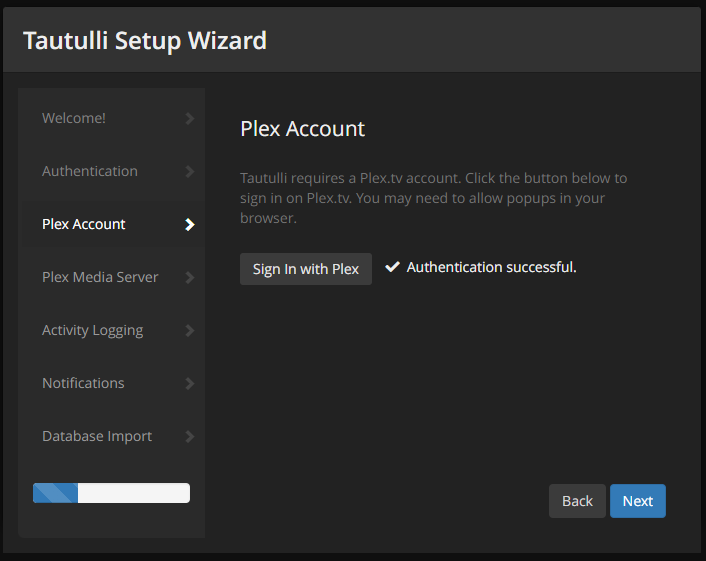This screenshot has height=561, width=706.
Task: Click the 'Authentication successful.' text
Action: [x=491, y=267]
